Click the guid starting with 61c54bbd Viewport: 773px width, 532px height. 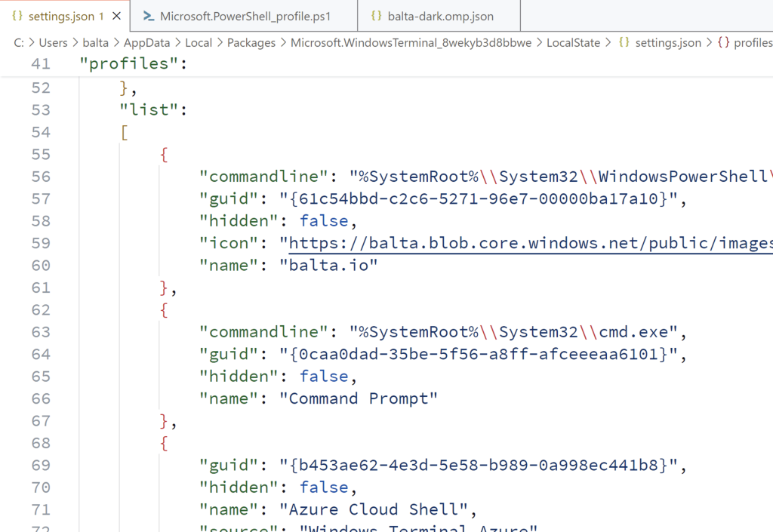pyautogui.click(x=478, y=198)
